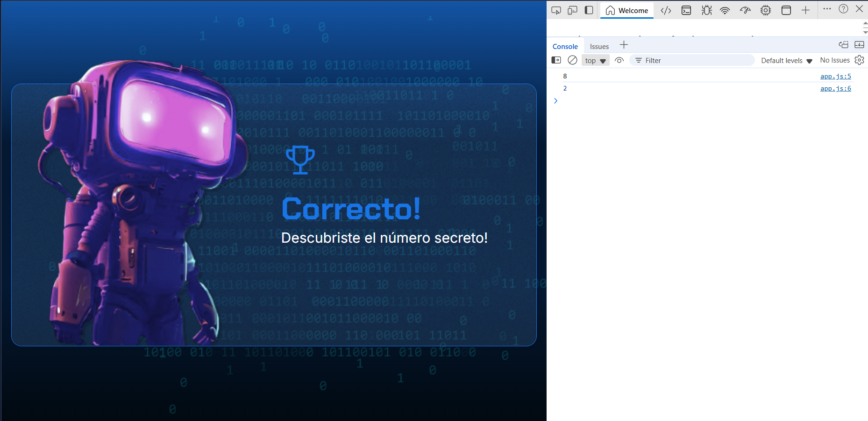
Task: Click the No Issues label
Action: [x=835, y=60]
